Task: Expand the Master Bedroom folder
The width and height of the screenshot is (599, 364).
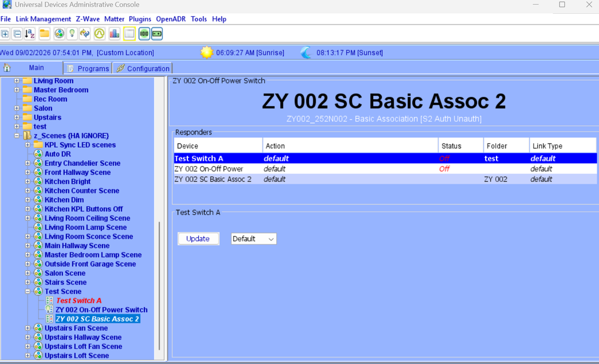Action: click(x=17, y=90)
